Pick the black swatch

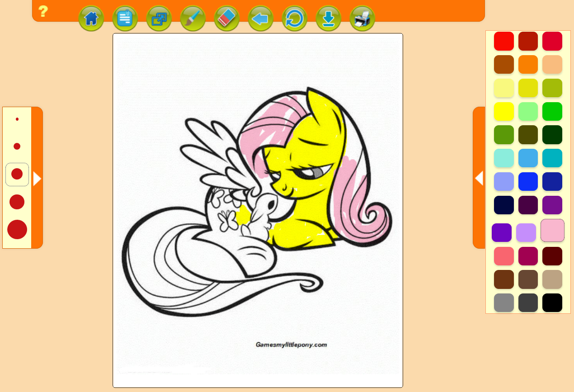(x=552, y=303)
